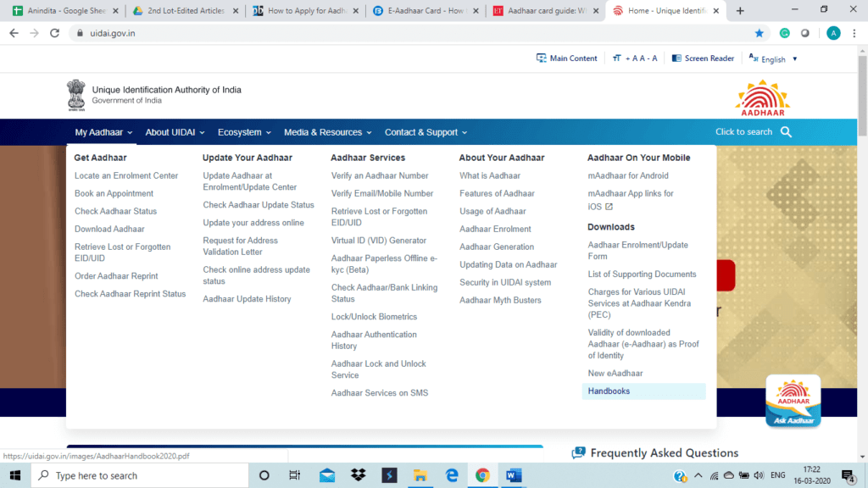
Task: Click Verify an Aadhaar Number link
Action: point(380,175)
